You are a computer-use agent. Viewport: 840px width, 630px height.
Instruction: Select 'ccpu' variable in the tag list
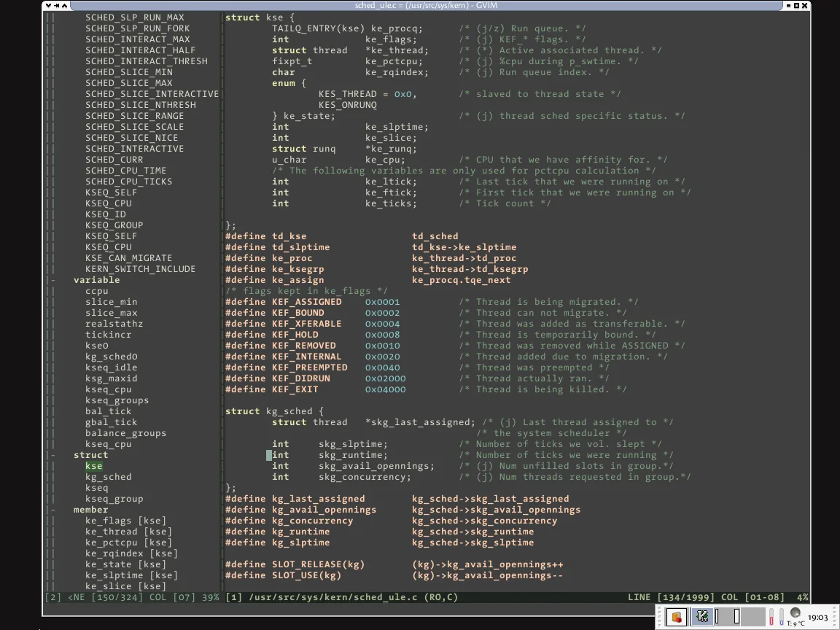[x=96, y=291]
